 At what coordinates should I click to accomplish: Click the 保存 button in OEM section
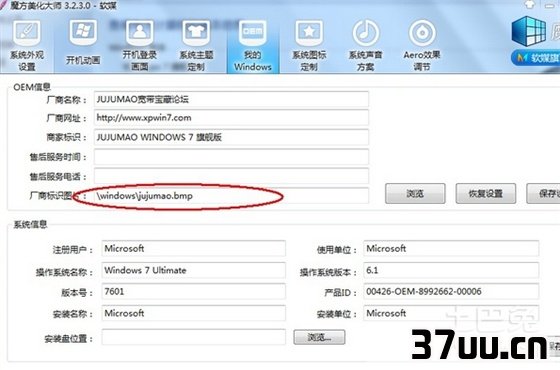tap(544, 194)
